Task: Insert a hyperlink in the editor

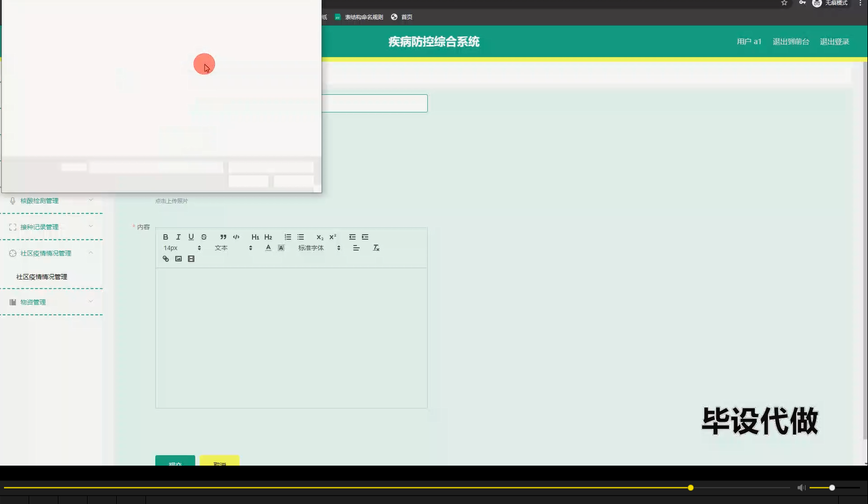Action: [x=165, y=259]
